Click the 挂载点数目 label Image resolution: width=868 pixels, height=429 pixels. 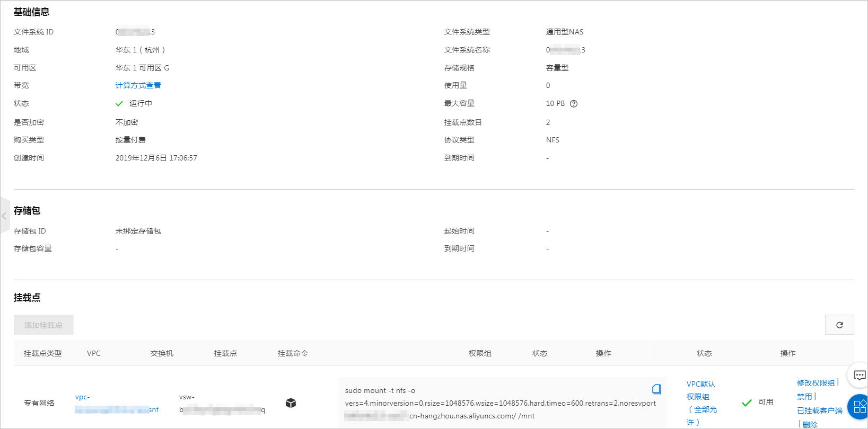[463, 122]
